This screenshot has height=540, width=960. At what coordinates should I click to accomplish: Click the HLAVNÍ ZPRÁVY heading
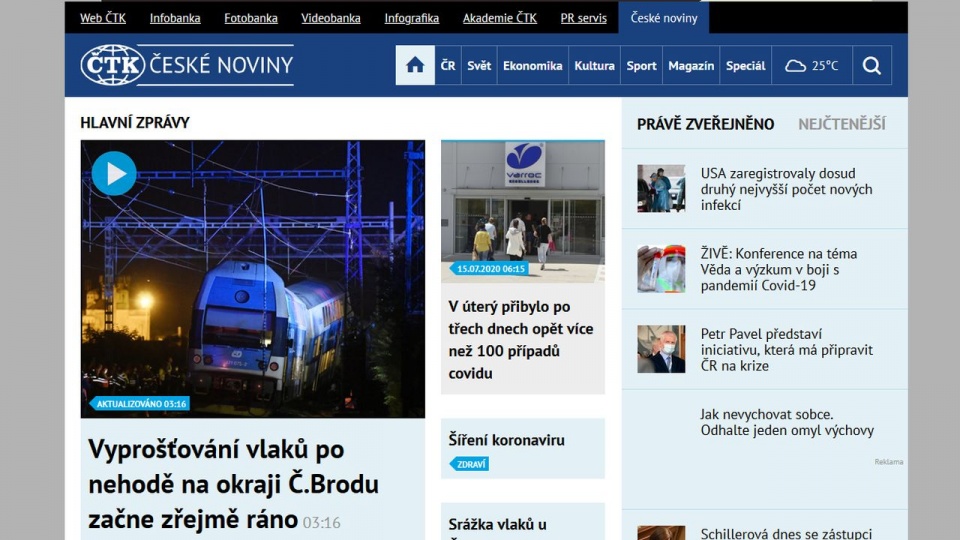[x=135, y=122]
